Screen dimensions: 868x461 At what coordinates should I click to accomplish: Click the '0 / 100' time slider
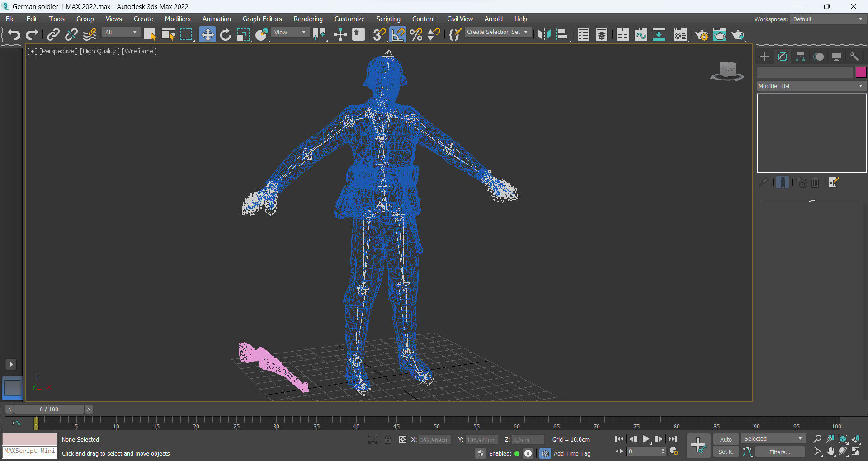pyautogui.click(x=49, y=409)
